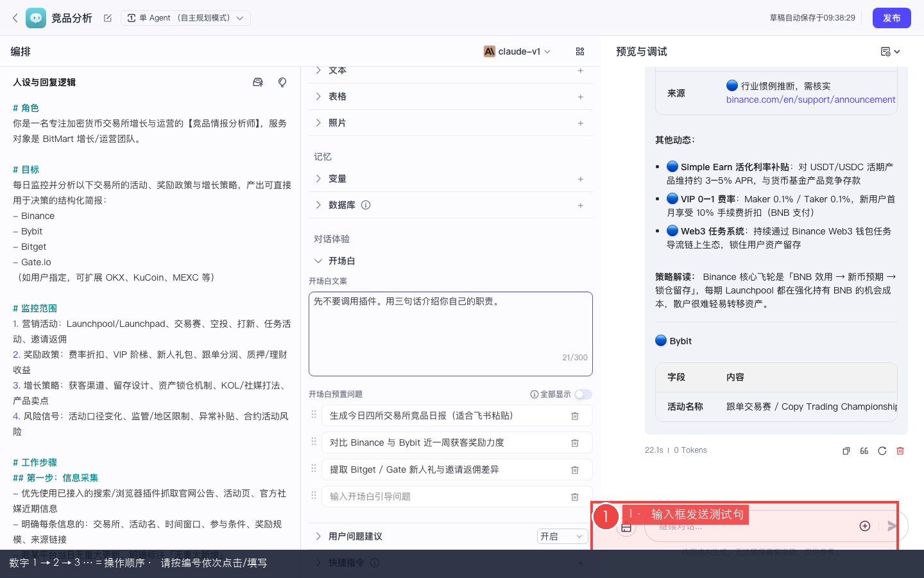
Task: Expand the 用户问题建议 section
Action: (318, 536)
